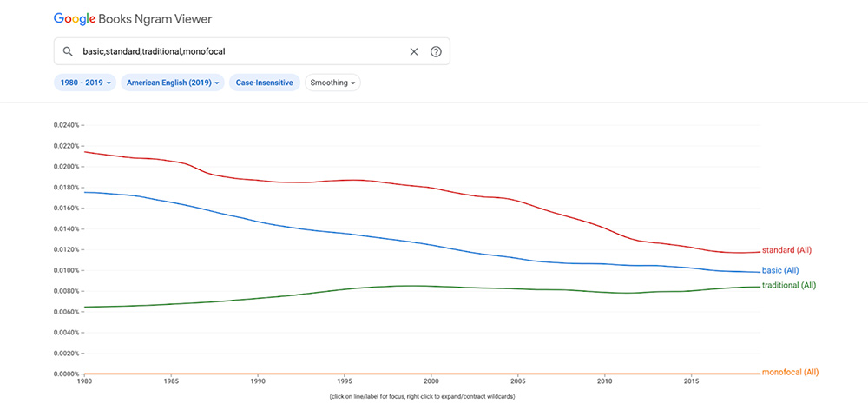
Task: Click the 2000 x-axis year marker
Action: (431, 381)
